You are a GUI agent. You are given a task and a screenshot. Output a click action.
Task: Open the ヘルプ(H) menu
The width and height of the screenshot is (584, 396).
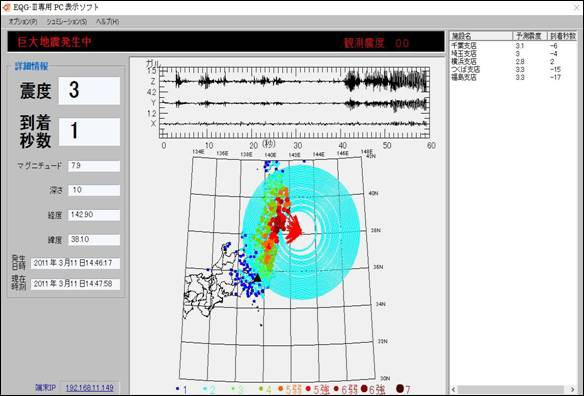108,22
